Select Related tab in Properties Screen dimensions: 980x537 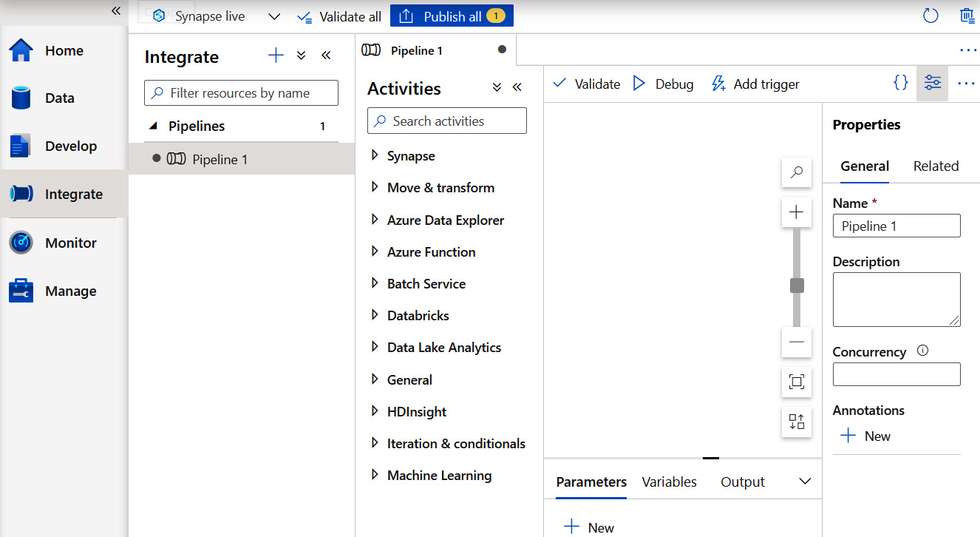[936, 166]
